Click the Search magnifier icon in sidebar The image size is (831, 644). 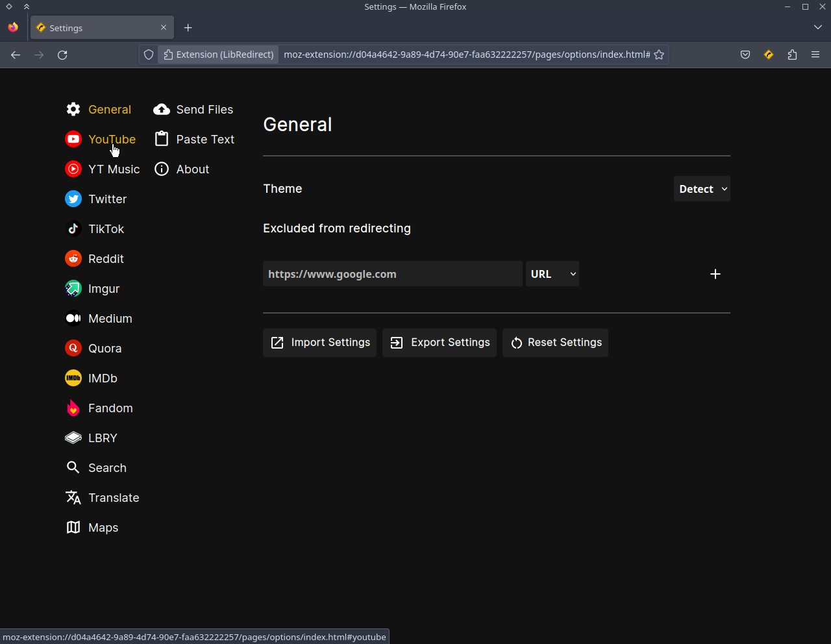73,467
